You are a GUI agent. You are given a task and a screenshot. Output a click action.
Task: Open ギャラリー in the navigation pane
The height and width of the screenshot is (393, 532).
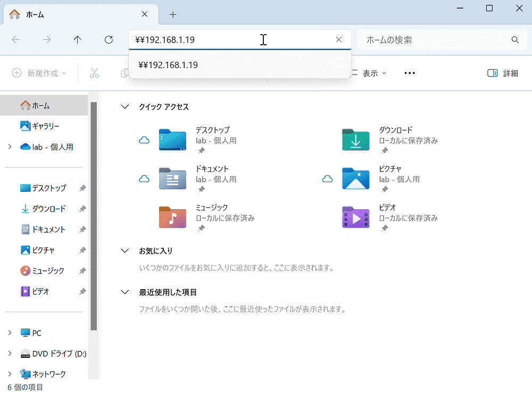(x=44, y=126)
